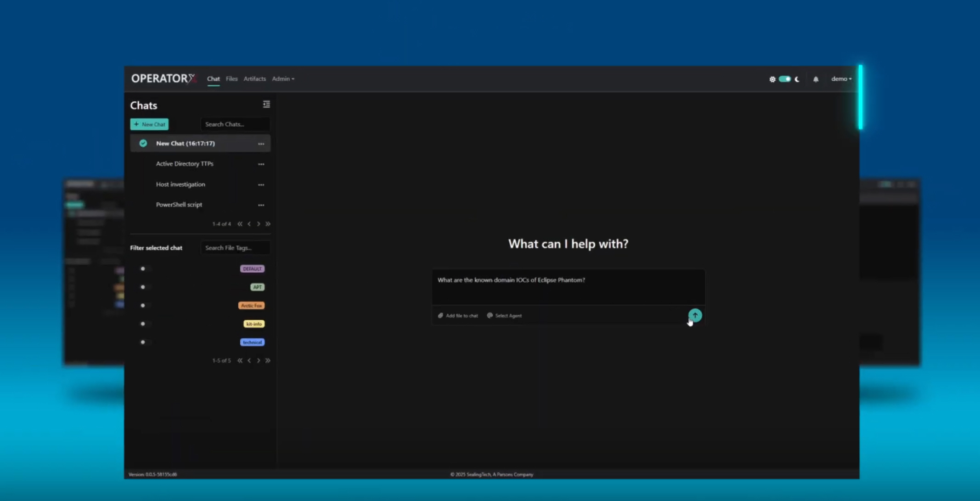Open the Artifacts tab

(x=254, y=79)
